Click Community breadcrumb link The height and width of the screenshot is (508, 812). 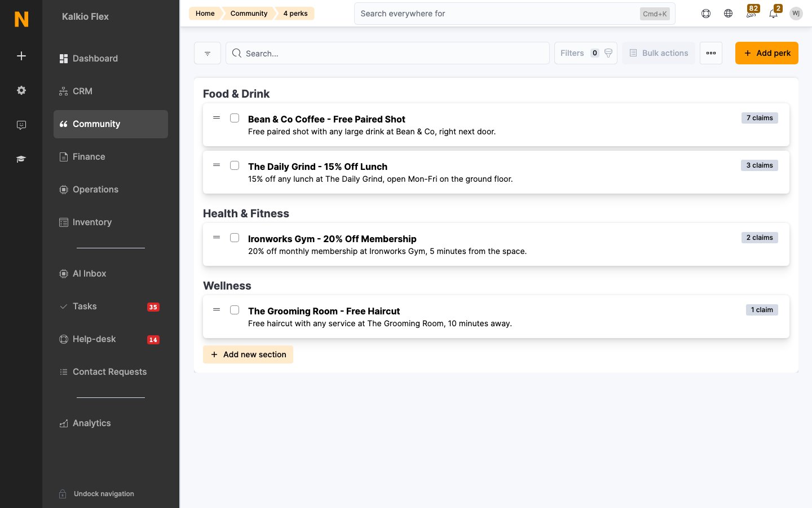coord(249,14)
